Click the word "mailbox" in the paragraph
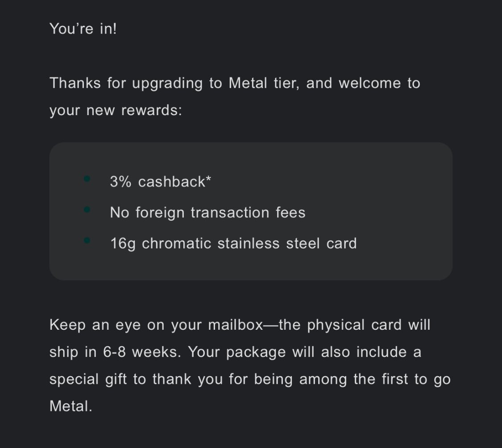This screenshot has height=448, width=502. coord(236,325)
